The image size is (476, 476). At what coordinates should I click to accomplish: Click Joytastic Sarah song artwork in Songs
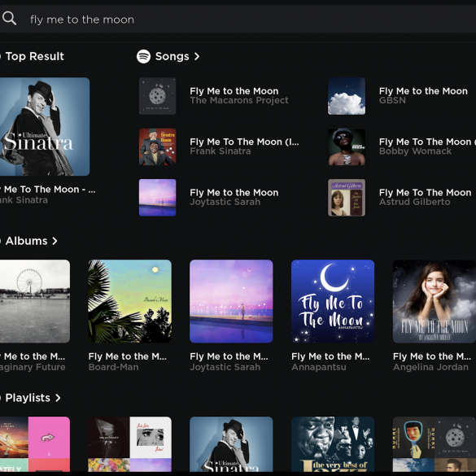click(x=157, y=198)
